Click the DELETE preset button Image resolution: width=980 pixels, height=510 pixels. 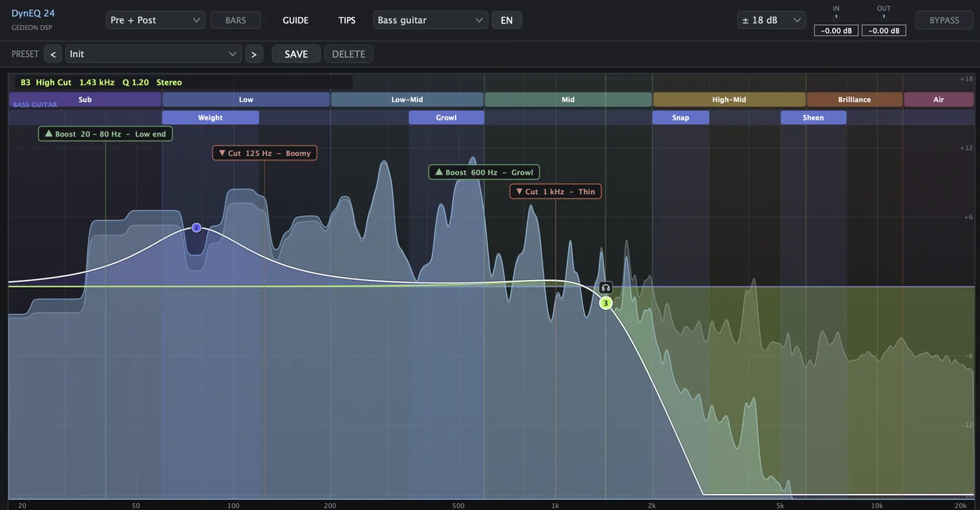coord(349,54)
